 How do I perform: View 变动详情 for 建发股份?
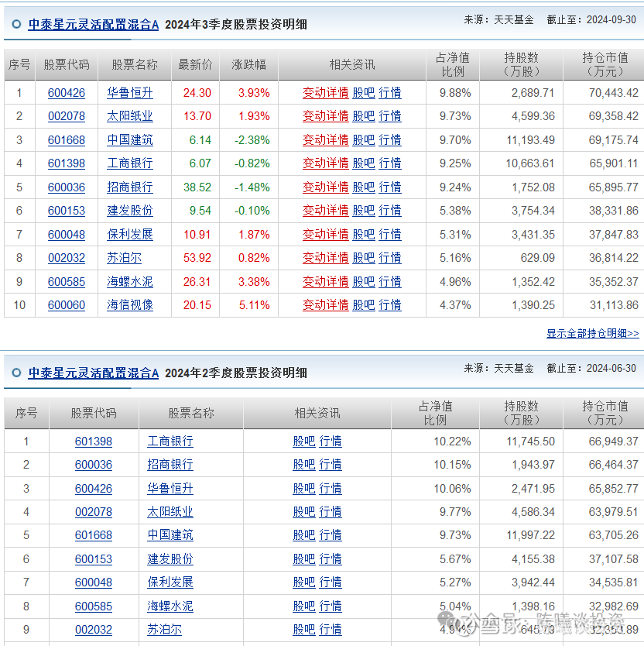tap(325, 211)
